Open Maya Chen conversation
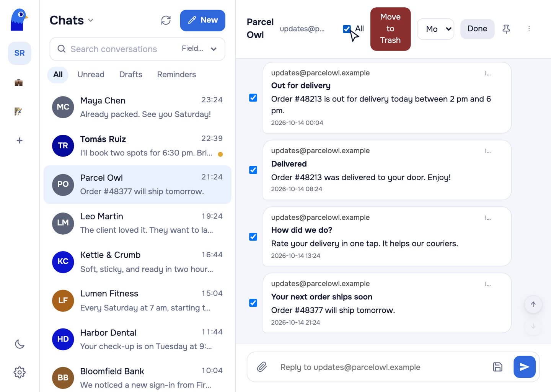The width and height of the screenshot is (551, 392). [137, 107]
